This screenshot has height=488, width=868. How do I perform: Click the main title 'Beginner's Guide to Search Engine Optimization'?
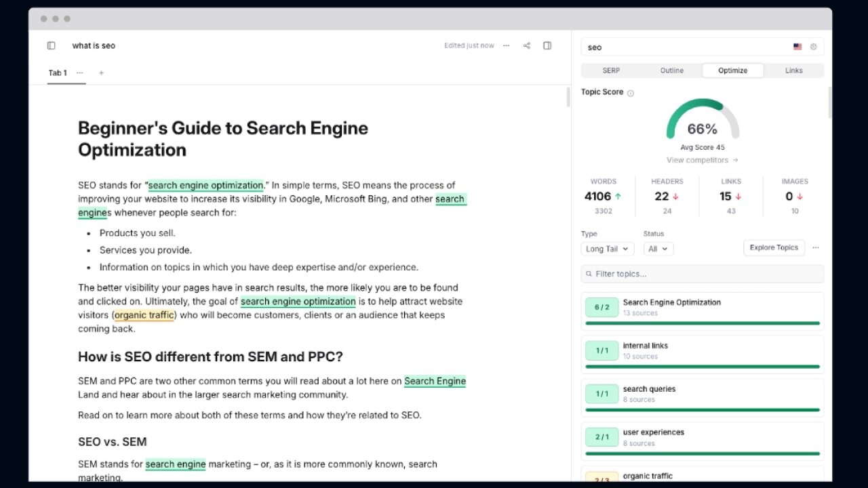click(x=223, y=139)
